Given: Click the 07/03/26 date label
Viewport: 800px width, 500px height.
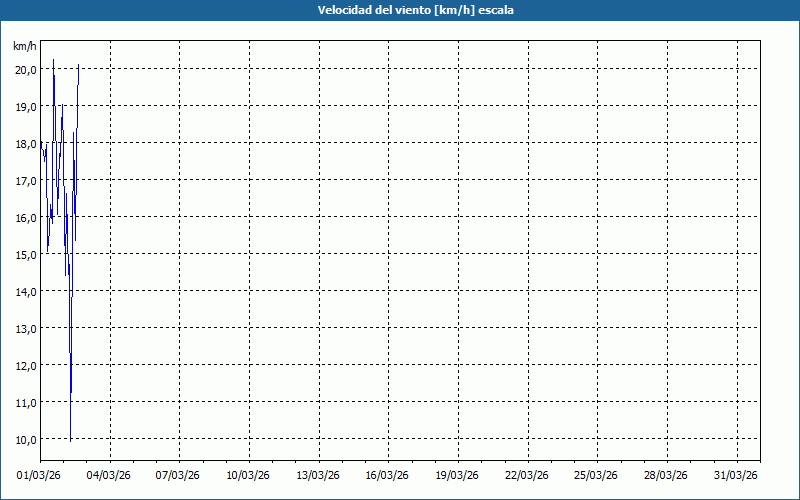Looking at the screenshot, I should pos(180,475).
